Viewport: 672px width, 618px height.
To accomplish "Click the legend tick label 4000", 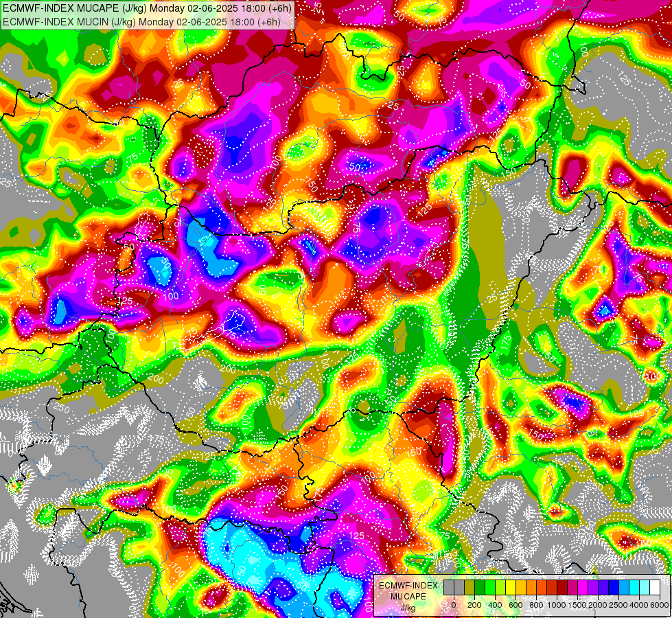I will point(639,605).
